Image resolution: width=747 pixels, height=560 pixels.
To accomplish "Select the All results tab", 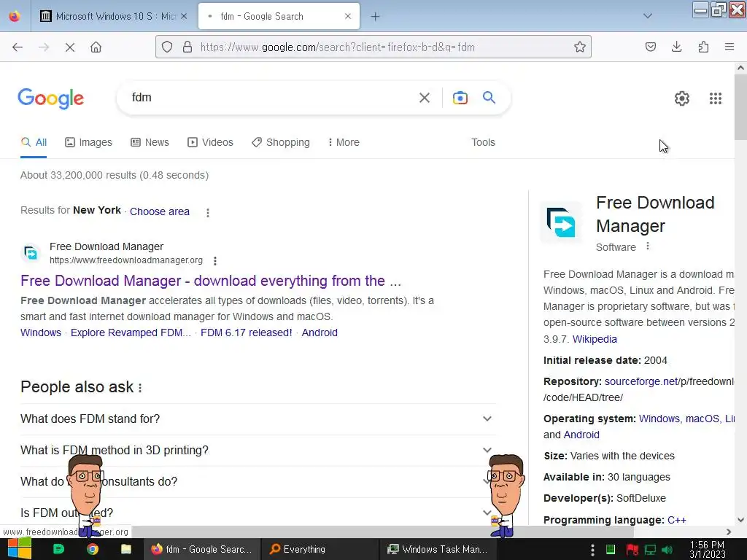I will tap(34, 142).
